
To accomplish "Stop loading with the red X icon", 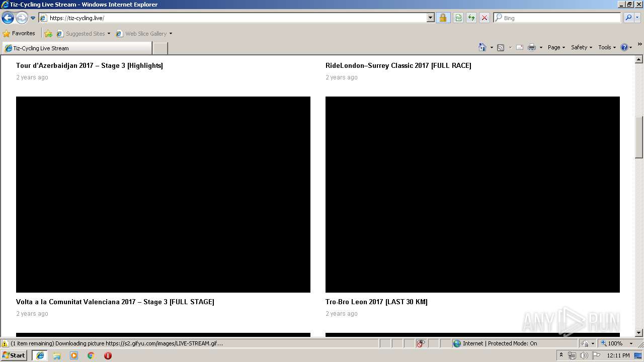I will [485, 18].
